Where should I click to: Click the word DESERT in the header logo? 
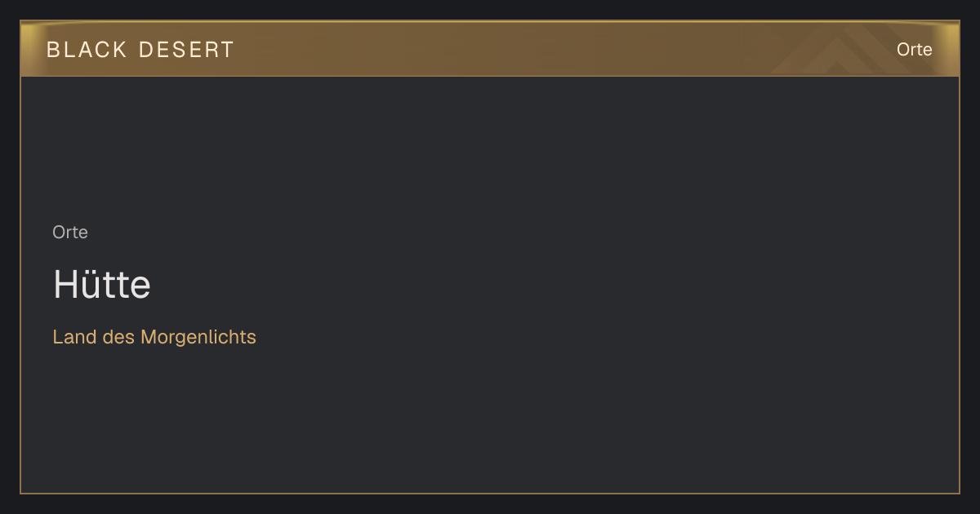(x=187, y=50)
